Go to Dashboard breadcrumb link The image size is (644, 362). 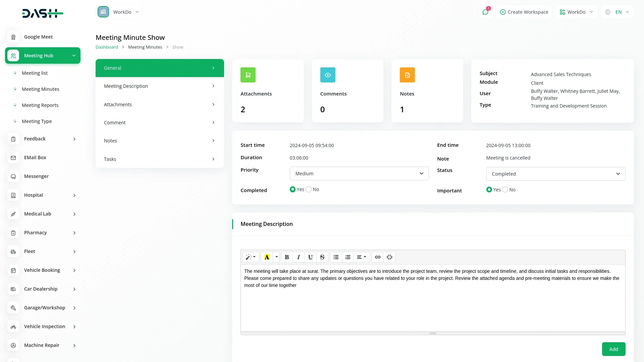point(107,47)
